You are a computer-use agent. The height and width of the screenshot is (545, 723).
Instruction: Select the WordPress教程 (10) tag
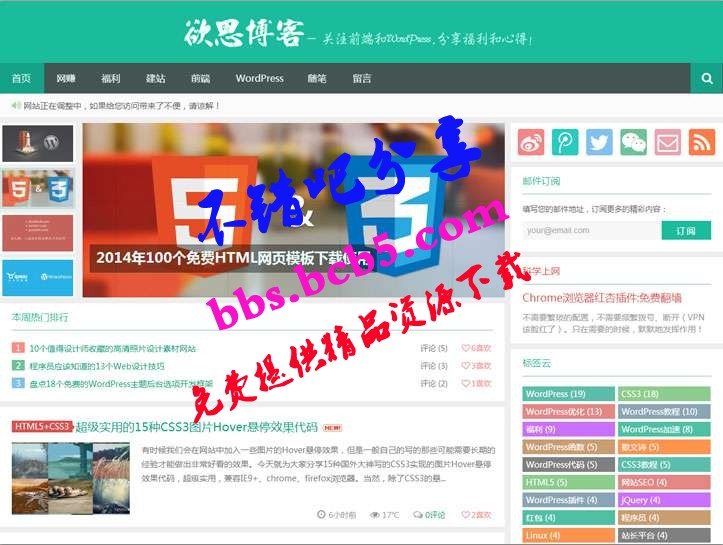(664, 411)
